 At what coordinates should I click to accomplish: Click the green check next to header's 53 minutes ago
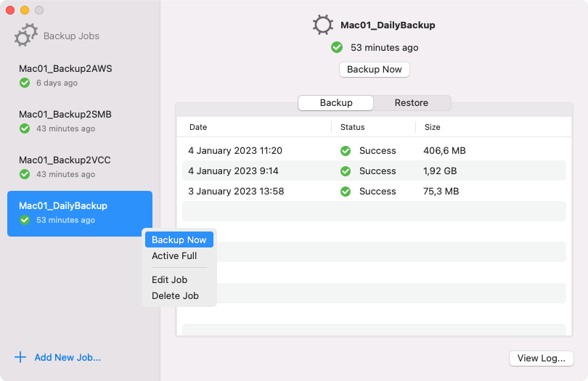337,47
